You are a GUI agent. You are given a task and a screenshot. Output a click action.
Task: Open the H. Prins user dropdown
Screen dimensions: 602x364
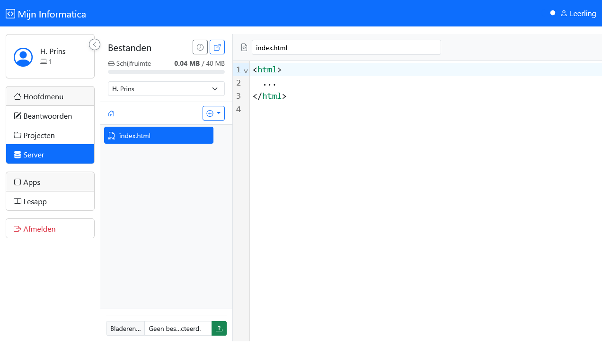pos(166,89)
